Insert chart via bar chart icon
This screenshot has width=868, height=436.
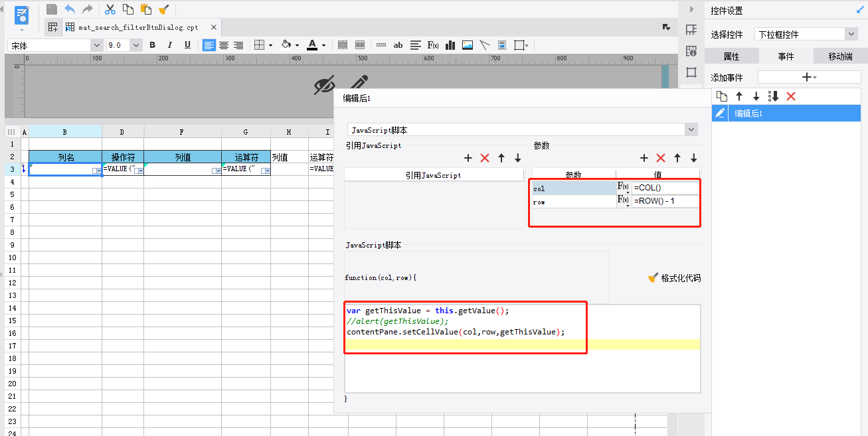(450, 45)
